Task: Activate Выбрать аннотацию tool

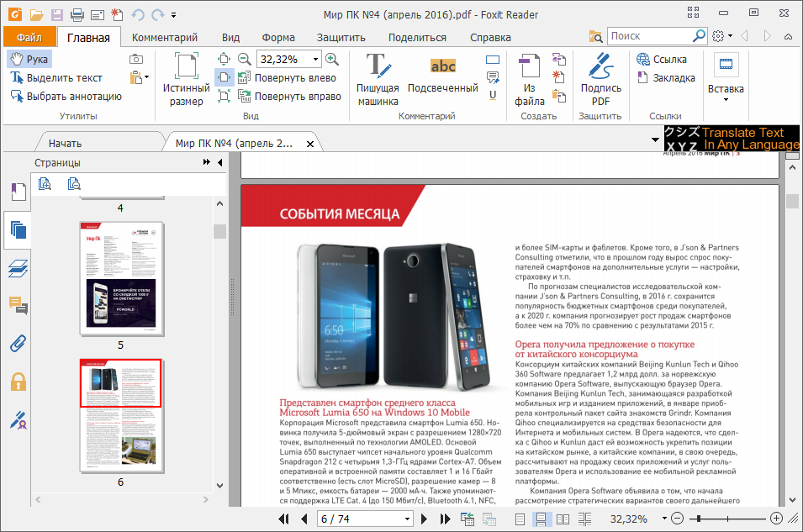Action: click(x=66, y=97)
